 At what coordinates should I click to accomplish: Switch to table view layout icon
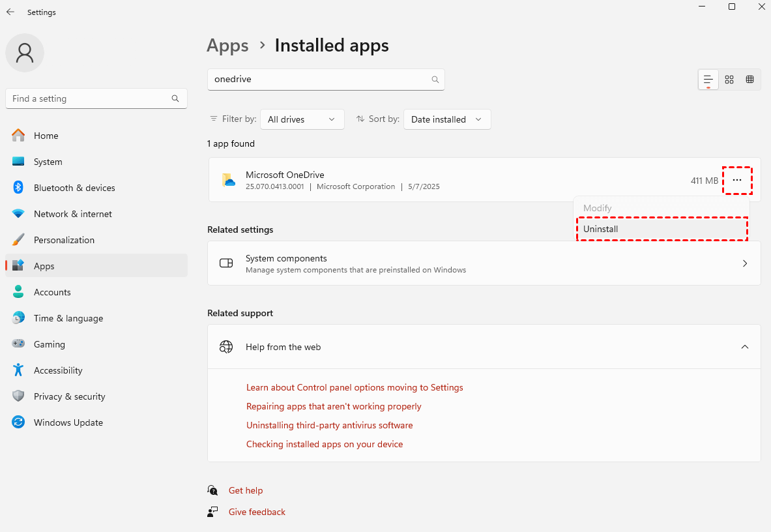point(749,80)
